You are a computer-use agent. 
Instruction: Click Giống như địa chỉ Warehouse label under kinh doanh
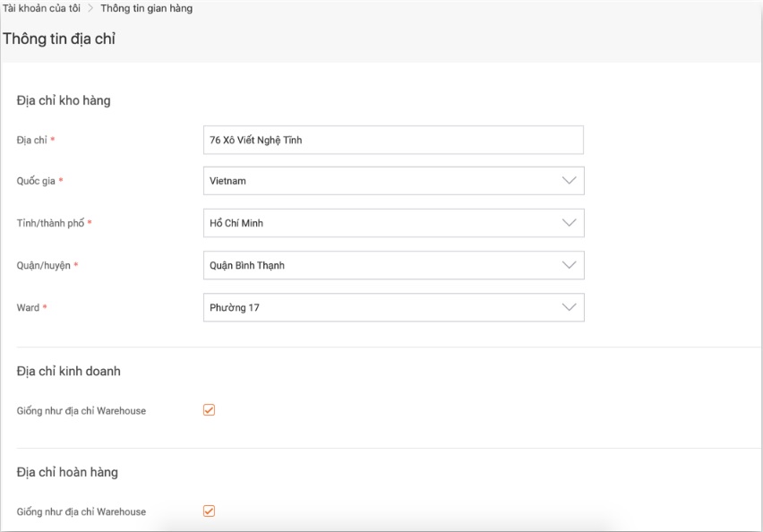click(x=81, y=411)
